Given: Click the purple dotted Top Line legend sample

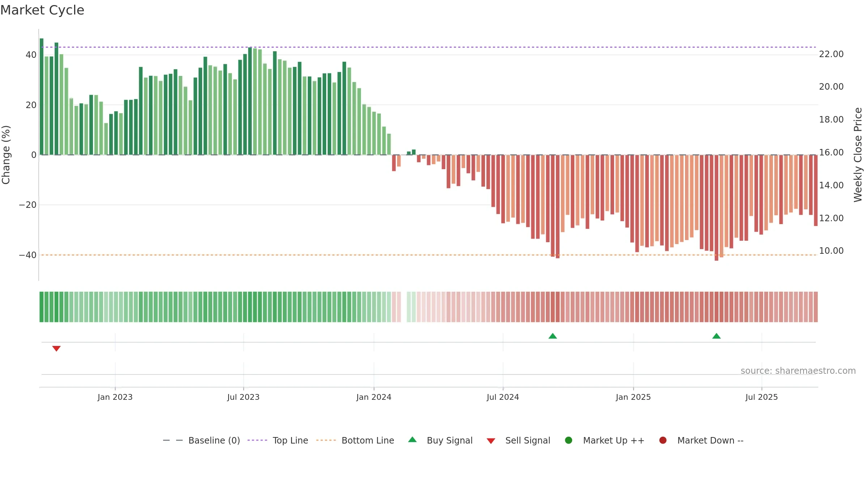Looking at the screenshot, I should click(x=257, y=440).
